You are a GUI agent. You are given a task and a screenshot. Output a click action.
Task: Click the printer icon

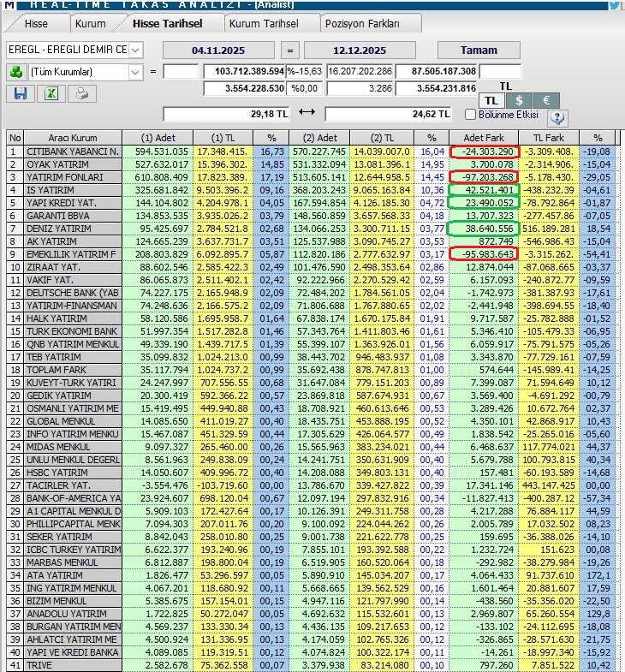click(x=81, y=93)
